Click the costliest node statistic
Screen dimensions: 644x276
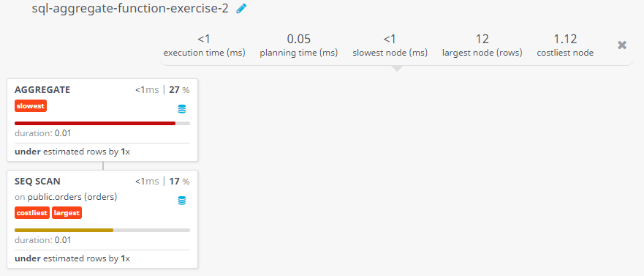pyautogui.click(x=565, y=45)
